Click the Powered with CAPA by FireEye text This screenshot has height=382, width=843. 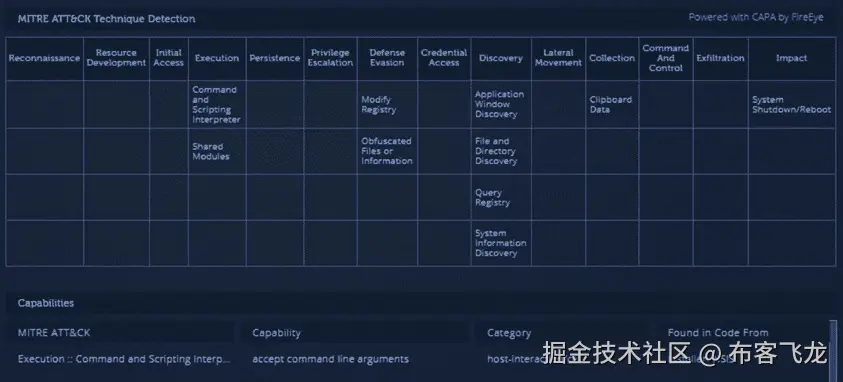pos(756,17)
